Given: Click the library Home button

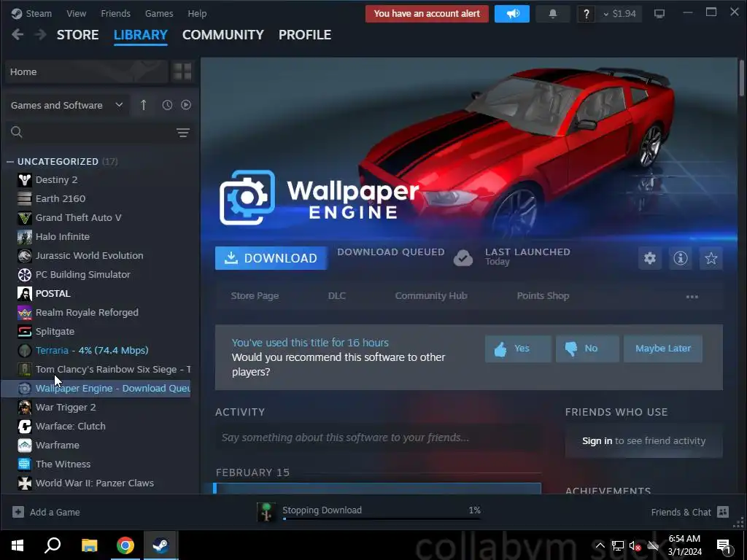Looking at the screenshot, I should coord(87,72).
